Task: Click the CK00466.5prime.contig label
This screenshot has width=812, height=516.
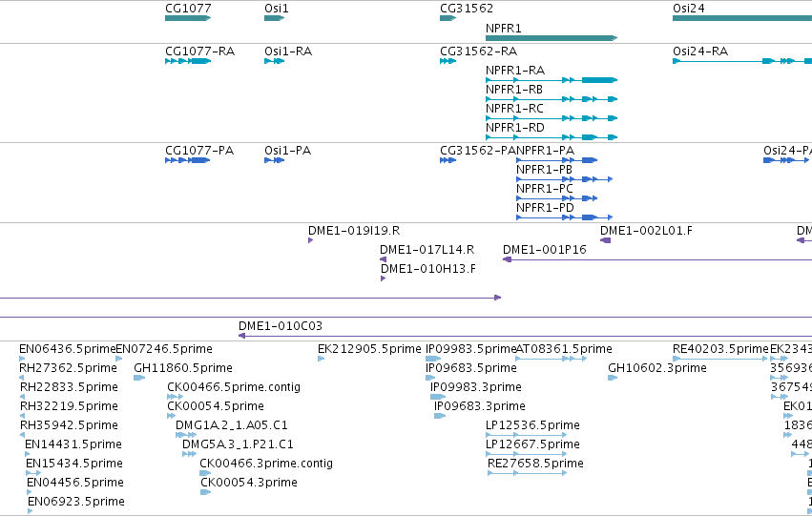Action: [x=234, y=387]
